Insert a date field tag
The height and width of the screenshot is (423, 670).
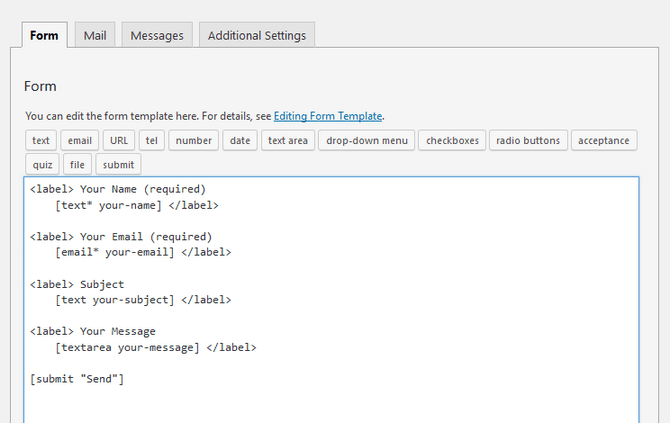(x=240, y=140)
